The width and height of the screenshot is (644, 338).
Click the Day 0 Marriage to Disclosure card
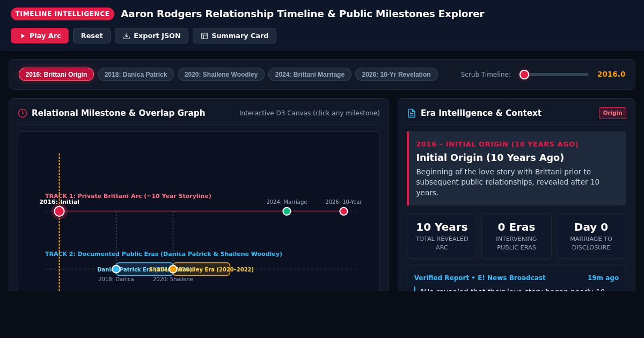(591, 236)
